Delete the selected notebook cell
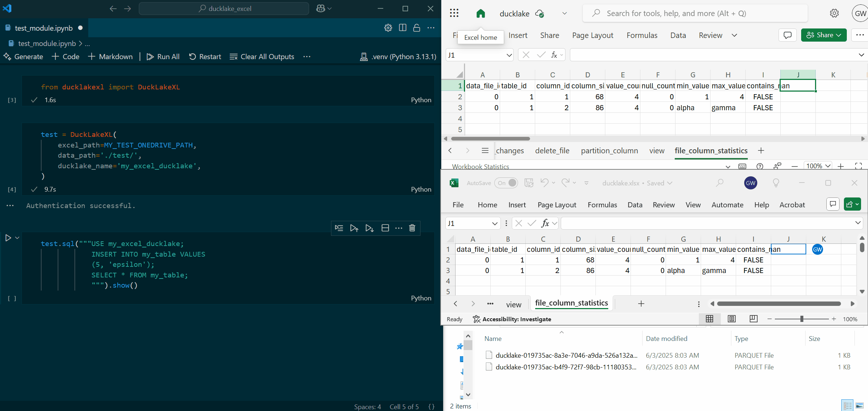Image resolution: width=868 pixels, height=411 pixels. [412, 228]
